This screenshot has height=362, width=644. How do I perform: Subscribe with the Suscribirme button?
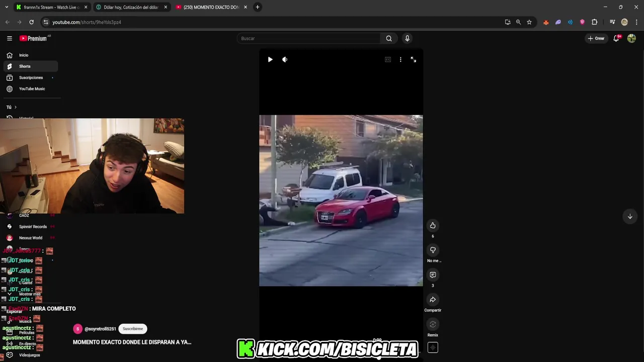(133, 329)
